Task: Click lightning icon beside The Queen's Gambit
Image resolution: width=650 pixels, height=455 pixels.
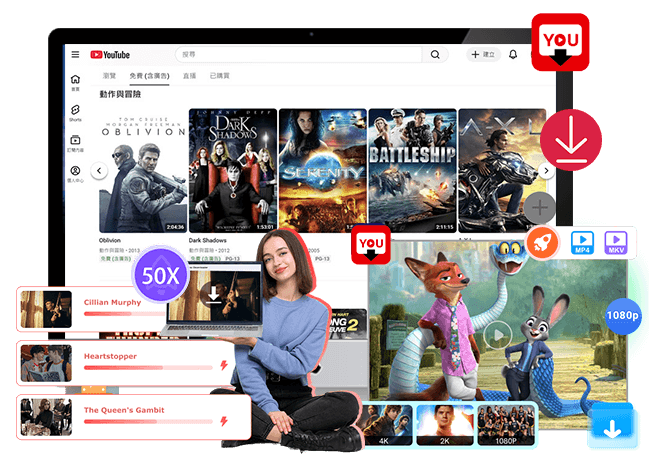Action: pyautogui.click(x=224, y=421)
